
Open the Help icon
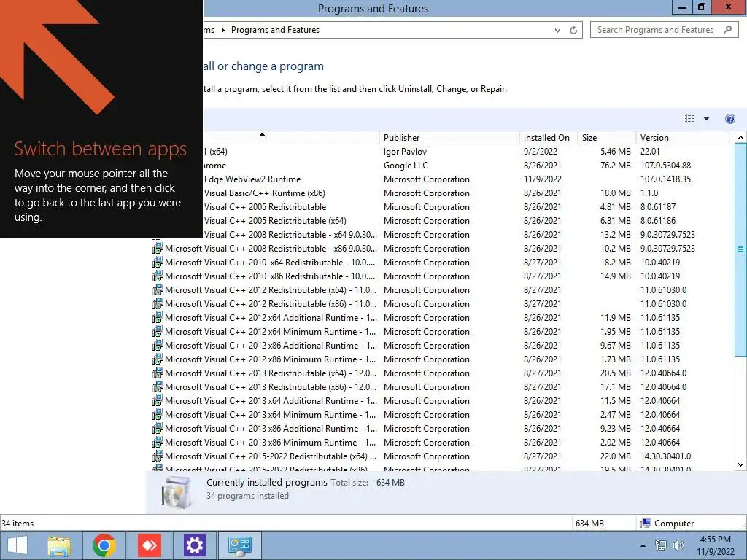click(729, 119)
